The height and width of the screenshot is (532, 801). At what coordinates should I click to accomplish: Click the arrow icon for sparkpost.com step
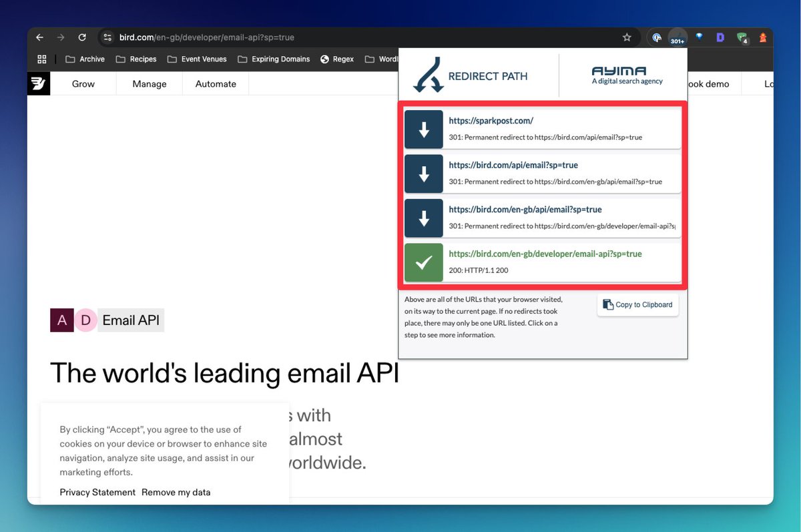424,129
